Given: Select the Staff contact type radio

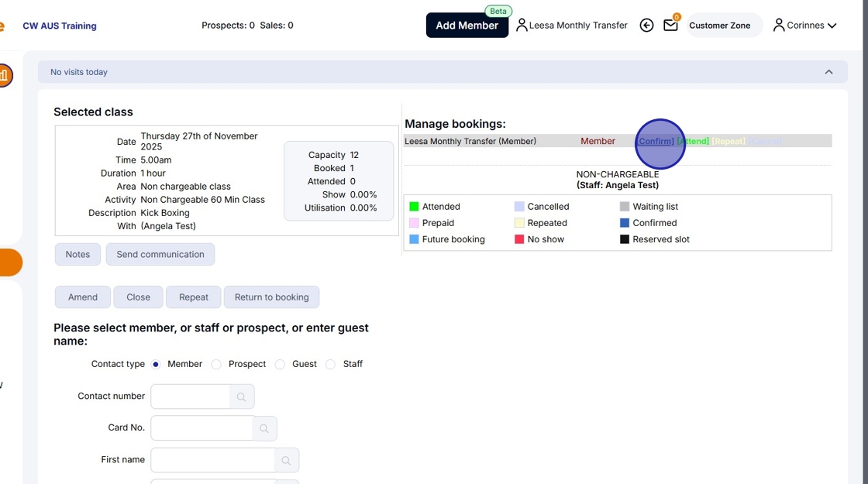Looking at the screenshot, I should (x=330, y=364).
